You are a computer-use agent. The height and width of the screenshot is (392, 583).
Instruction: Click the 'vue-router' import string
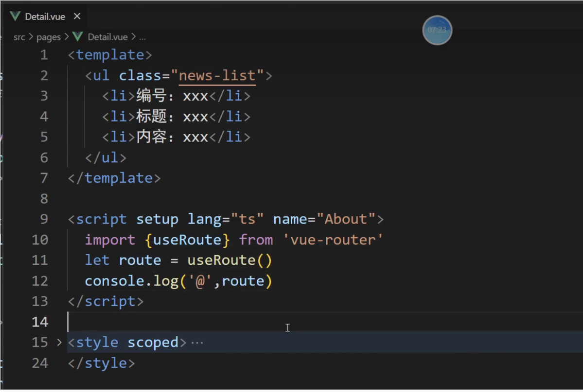(x=333, y=240)
